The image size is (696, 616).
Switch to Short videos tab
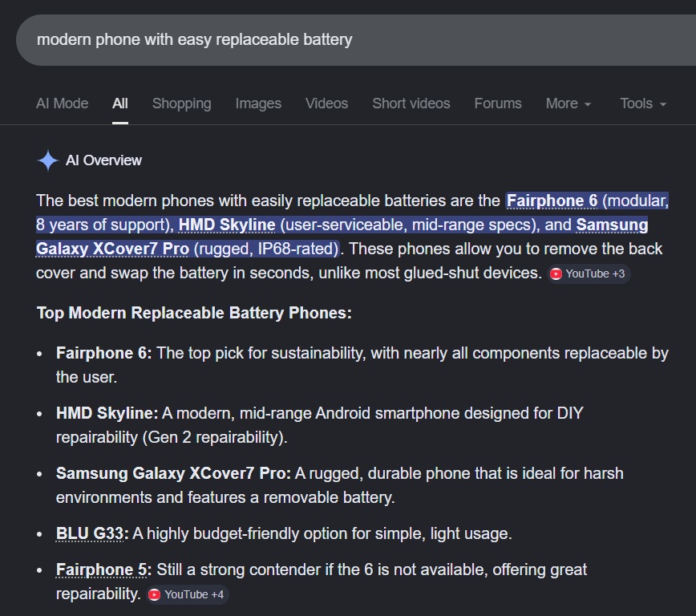[411, 103]
